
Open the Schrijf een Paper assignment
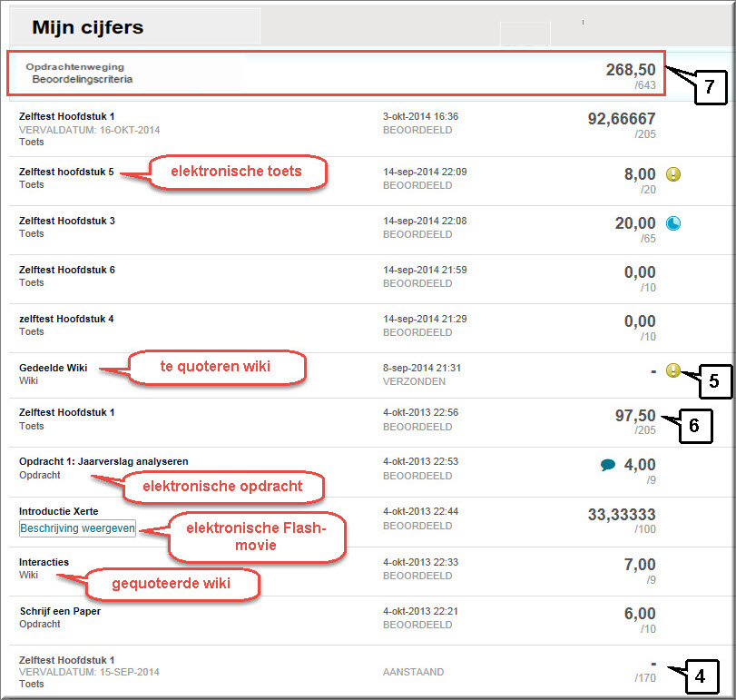60,611
